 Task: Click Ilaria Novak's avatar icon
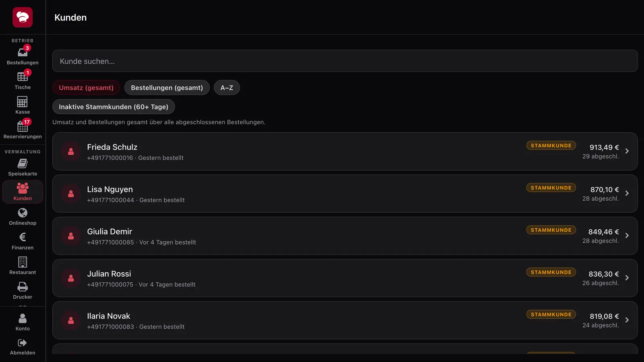coord(71,321)
